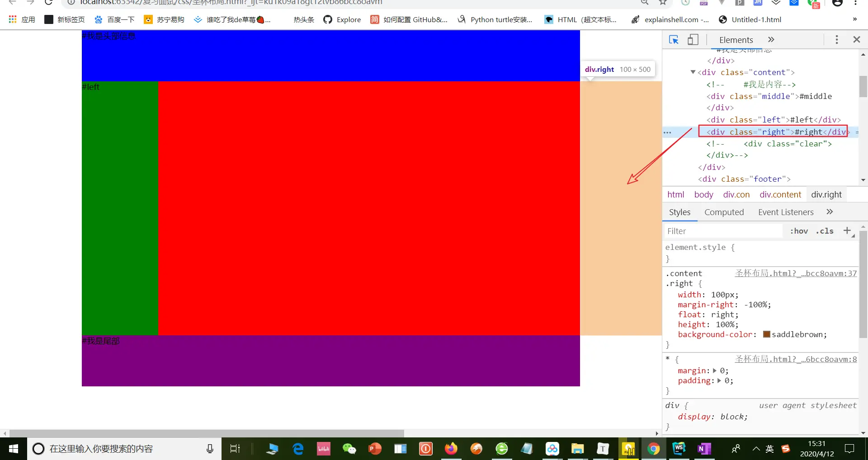The image size is (868, 460).
Task: Click the taskbar search box
Action: (124, 449)
